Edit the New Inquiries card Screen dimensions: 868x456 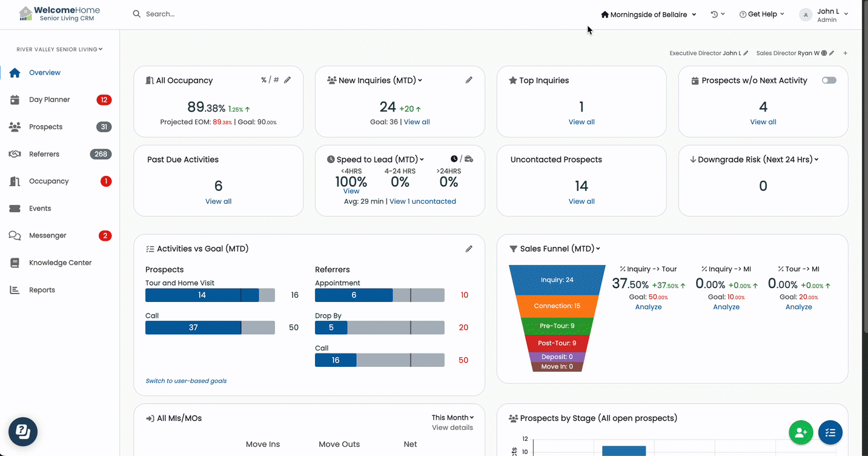pyautogui.click(x=469, y=80)
